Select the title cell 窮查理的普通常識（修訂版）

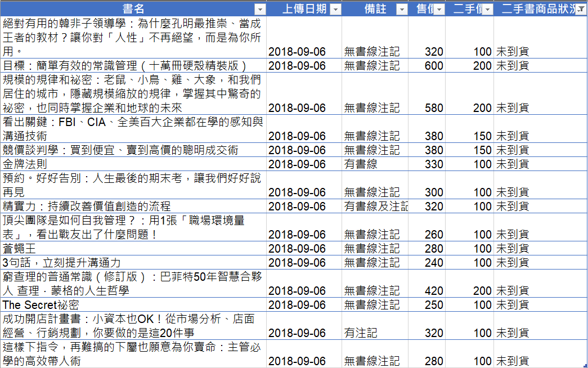(133, 284)
